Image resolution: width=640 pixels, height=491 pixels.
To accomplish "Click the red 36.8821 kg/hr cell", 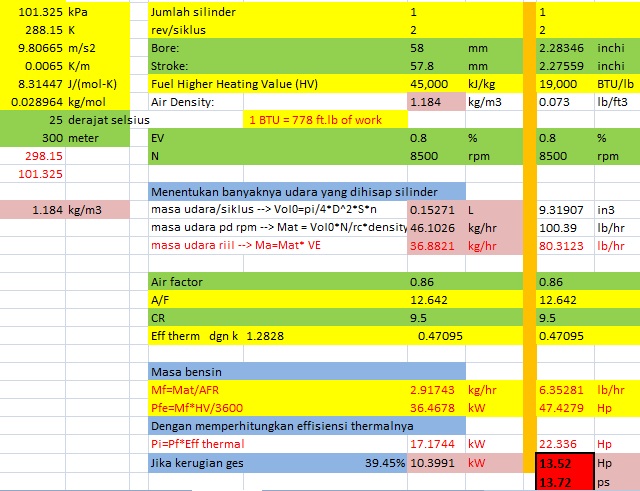I will 435,246.
